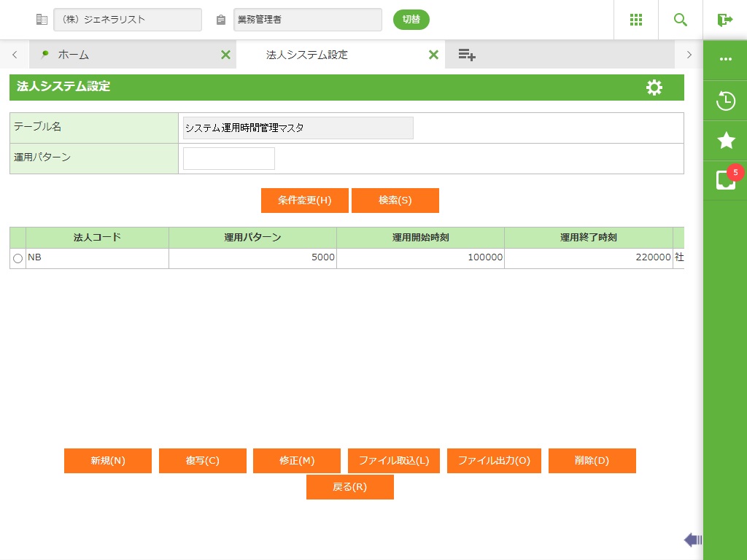747x560 pixels.
Task: Click the 切替 switch button
Action: tap(411, 20)
